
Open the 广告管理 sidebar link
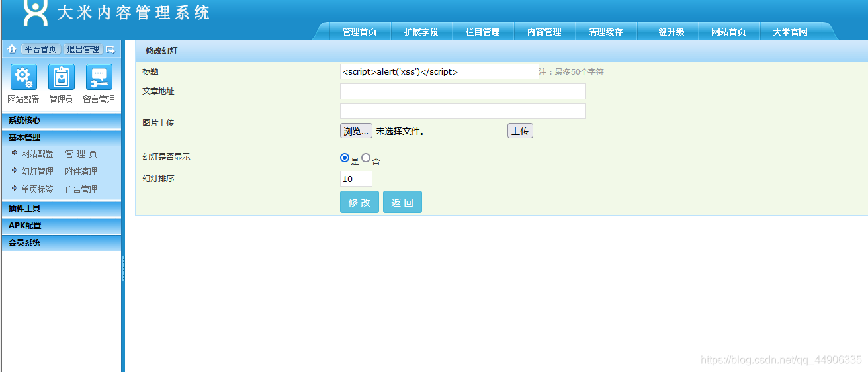coord(81,189)
